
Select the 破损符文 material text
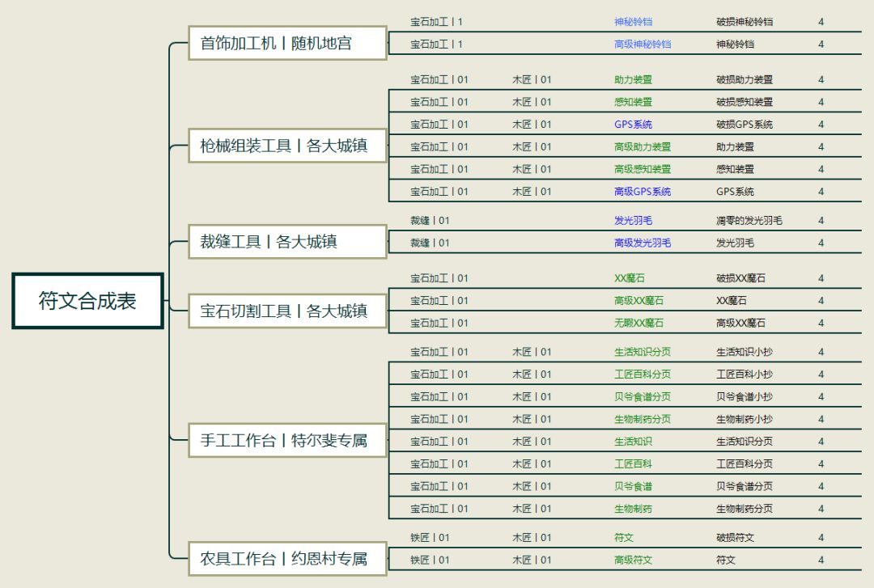pos(735,537)
